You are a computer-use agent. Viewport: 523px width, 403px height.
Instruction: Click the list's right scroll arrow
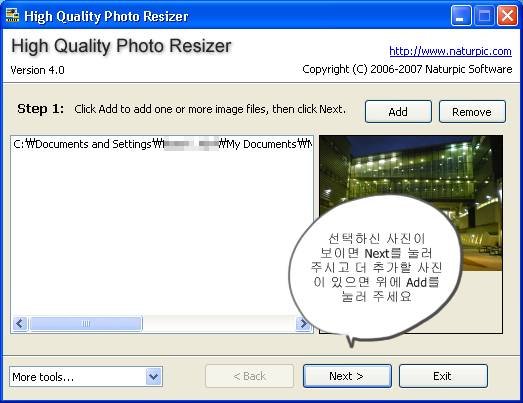(303, 323)
